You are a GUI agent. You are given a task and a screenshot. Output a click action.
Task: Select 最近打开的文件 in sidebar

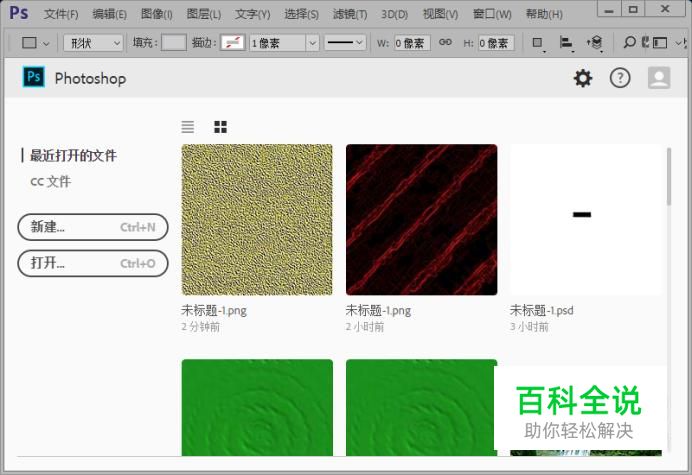pos(73,155)
